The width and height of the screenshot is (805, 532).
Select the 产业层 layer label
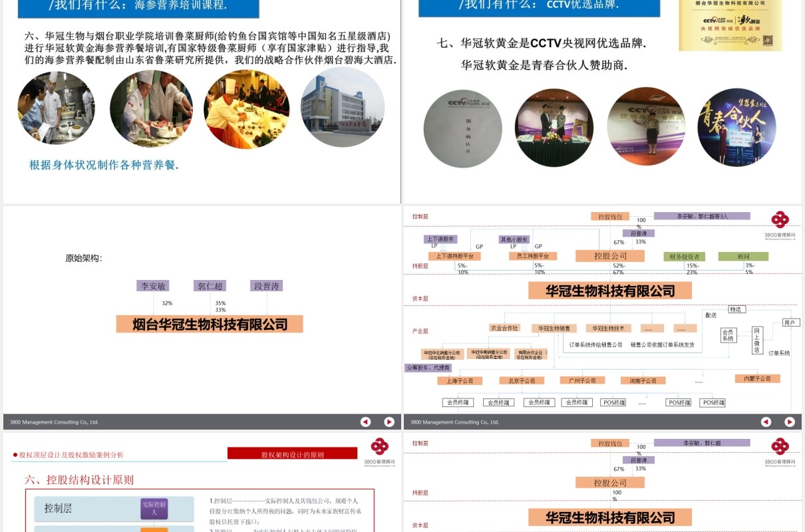(420, 331)
